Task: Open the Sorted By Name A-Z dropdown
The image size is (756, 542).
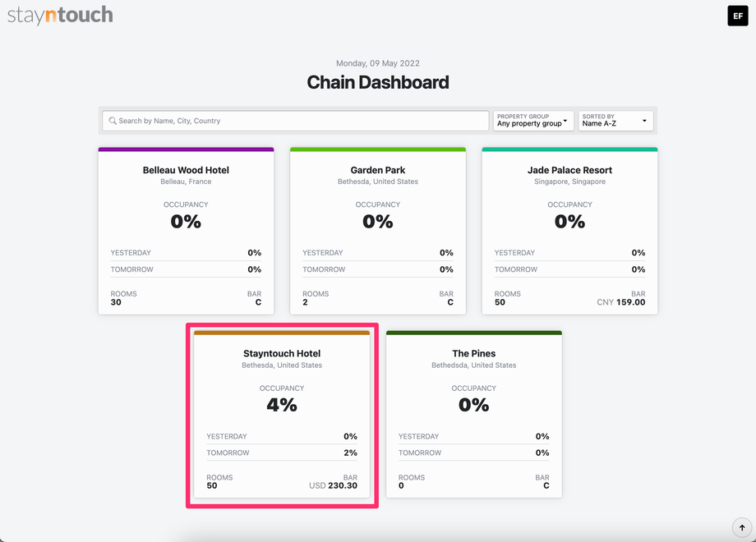Action: 615,121
